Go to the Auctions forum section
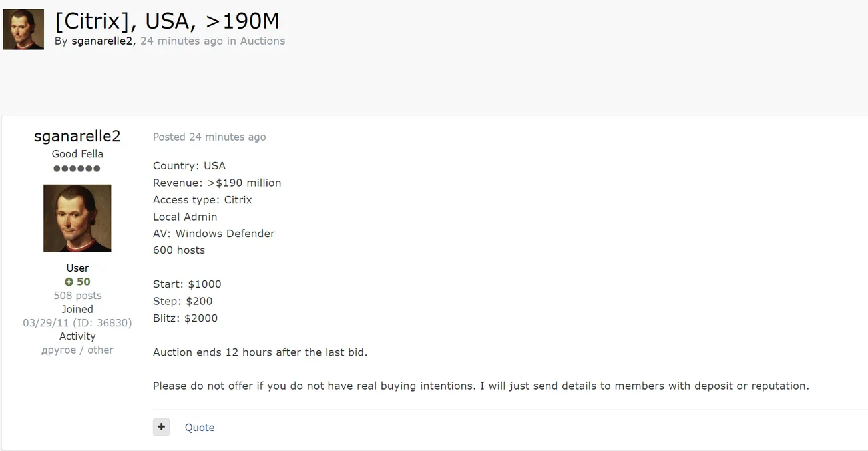Screen dimensions: 868x451 [x=262, y=41]
